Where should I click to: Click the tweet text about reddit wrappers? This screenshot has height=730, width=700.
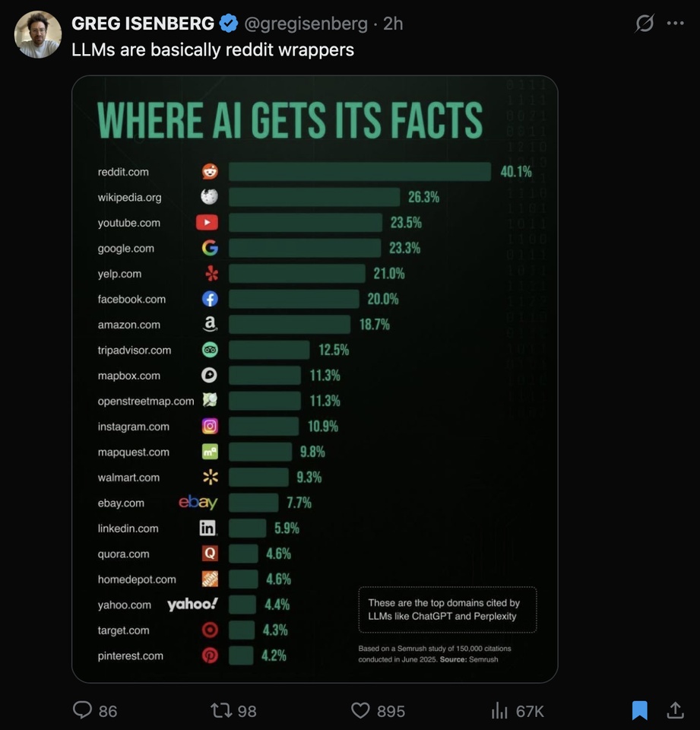tap(213, 50)
